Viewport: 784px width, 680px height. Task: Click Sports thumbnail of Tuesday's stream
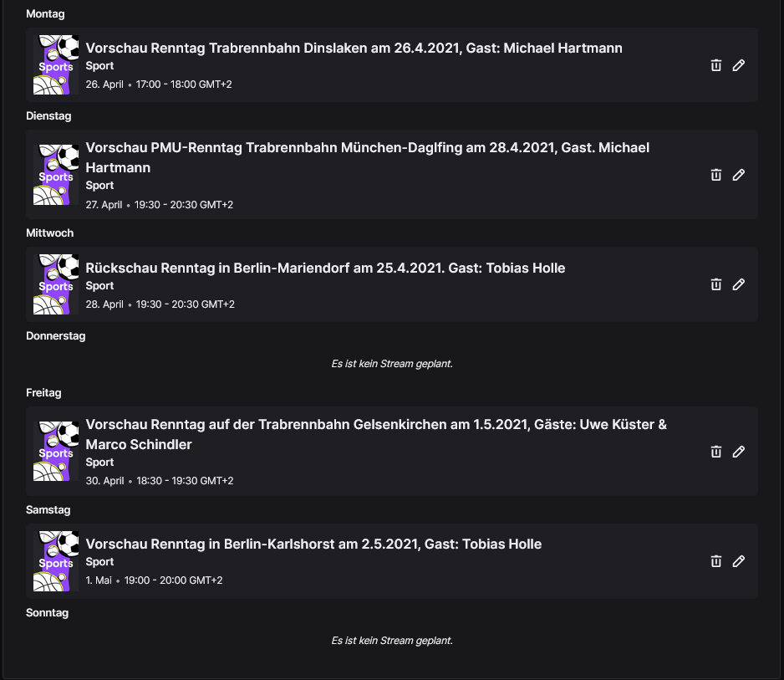tap(56, 175)
